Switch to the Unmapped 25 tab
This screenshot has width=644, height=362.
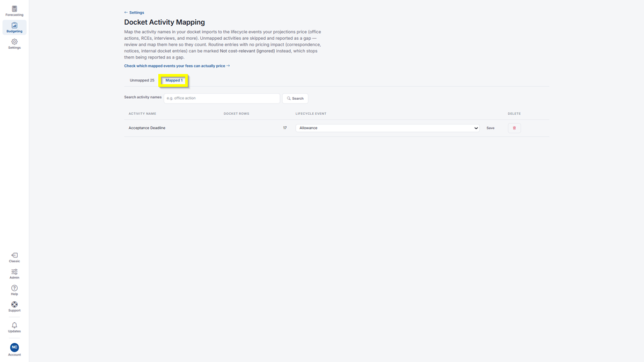(142, 80)
